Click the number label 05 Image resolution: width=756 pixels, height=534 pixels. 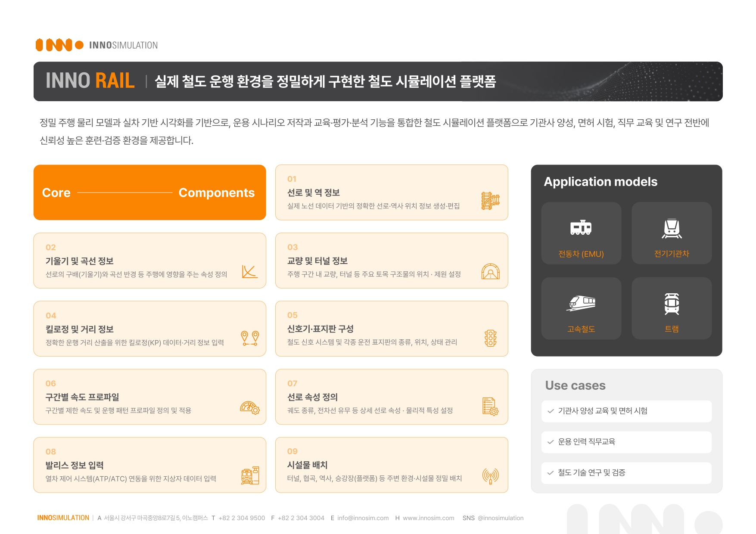tap(292, 315)
